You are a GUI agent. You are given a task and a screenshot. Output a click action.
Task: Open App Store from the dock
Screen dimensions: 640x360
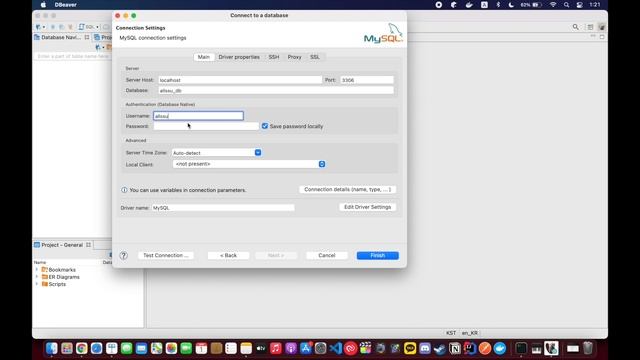click(306, 348)
